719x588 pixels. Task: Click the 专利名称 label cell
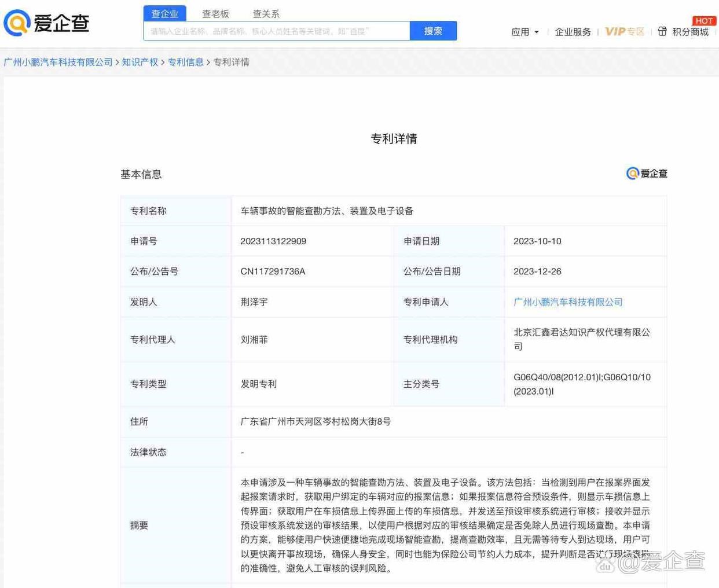point(176,211)
